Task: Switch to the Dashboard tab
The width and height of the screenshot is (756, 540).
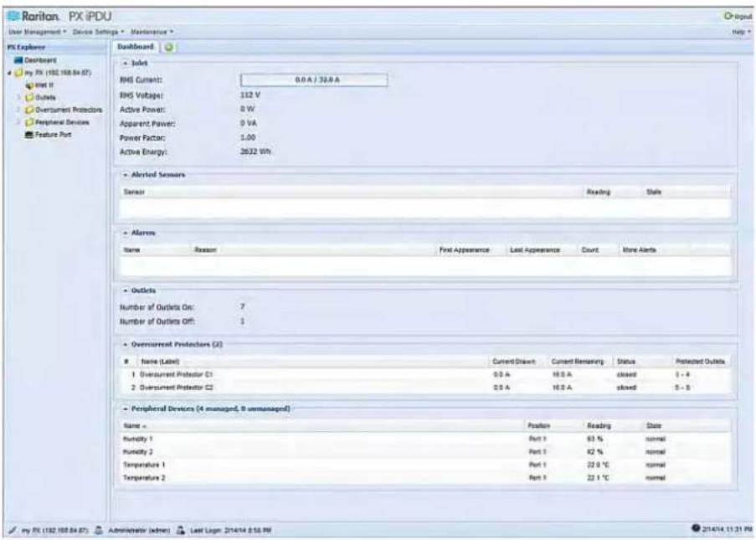Action: [136, 47]
